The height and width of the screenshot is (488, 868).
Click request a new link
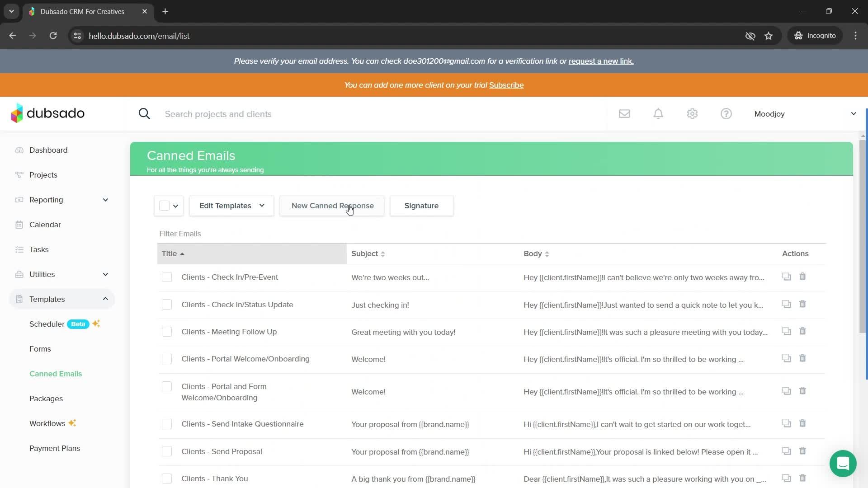[x=601, y=61]
